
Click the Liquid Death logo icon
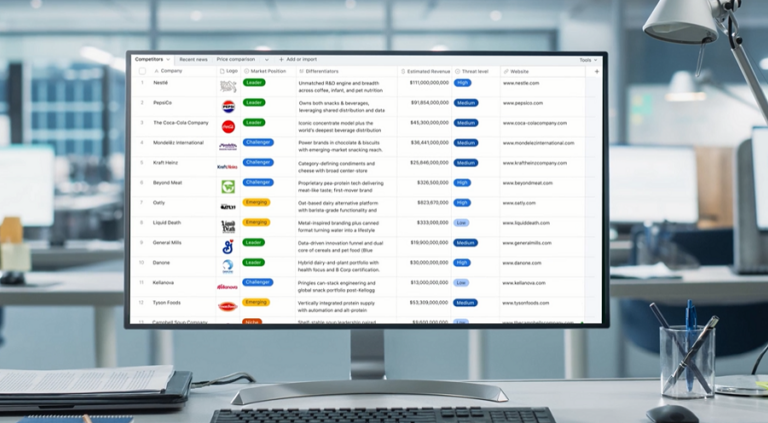(x=228, y=227)
